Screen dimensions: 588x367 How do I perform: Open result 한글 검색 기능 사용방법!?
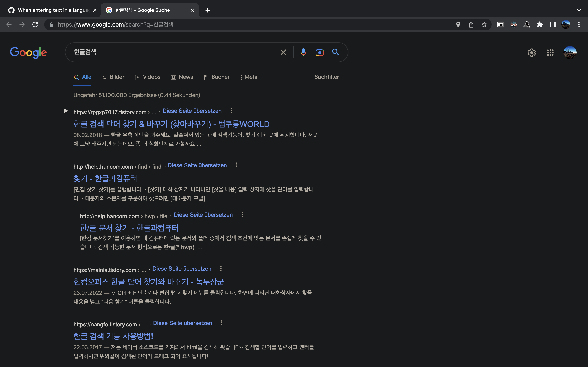click(x=113, y=336)
